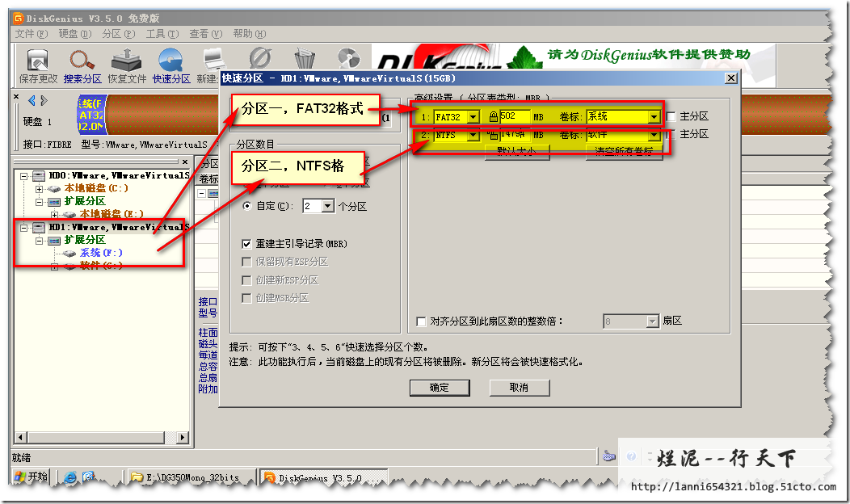Close the disk map panel with small X

(x=16, y=97)
